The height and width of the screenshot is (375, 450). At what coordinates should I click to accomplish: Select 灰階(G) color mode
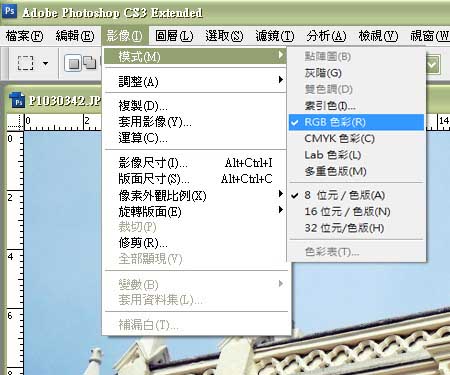[357, 73]
